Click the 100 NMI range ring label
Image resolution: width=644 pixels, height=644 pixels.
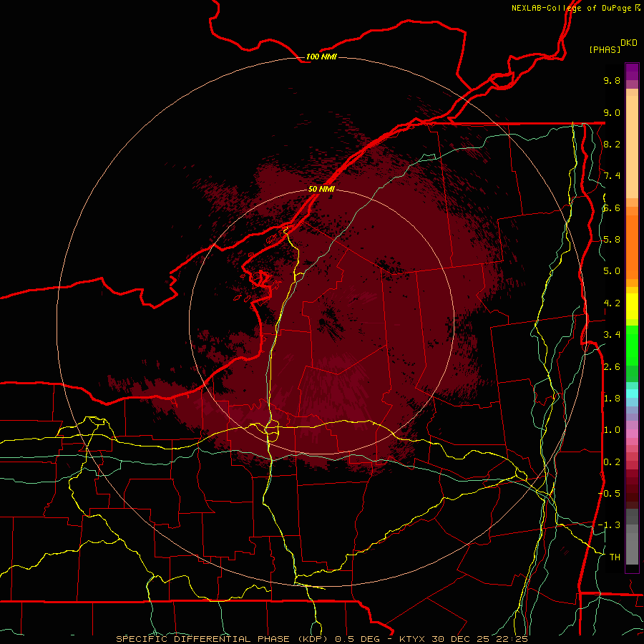tap(321, 57)
